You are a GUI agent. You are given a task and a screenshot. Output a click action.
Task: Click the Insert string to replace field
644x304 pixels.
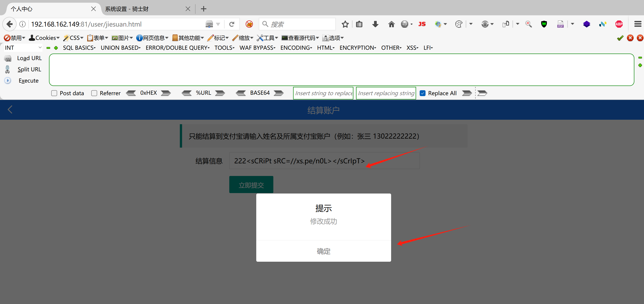[x=323, y=93]
